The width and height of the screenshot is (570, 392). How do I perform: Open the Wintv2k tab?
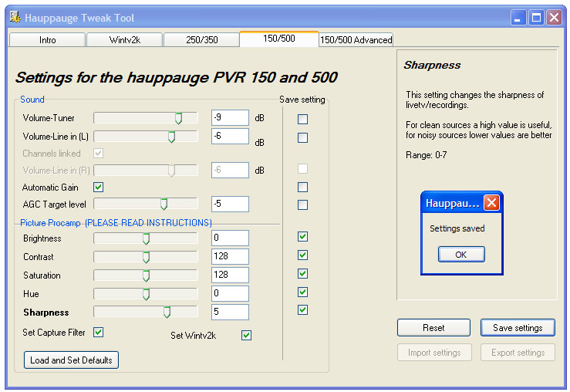(x=125, y=39)
